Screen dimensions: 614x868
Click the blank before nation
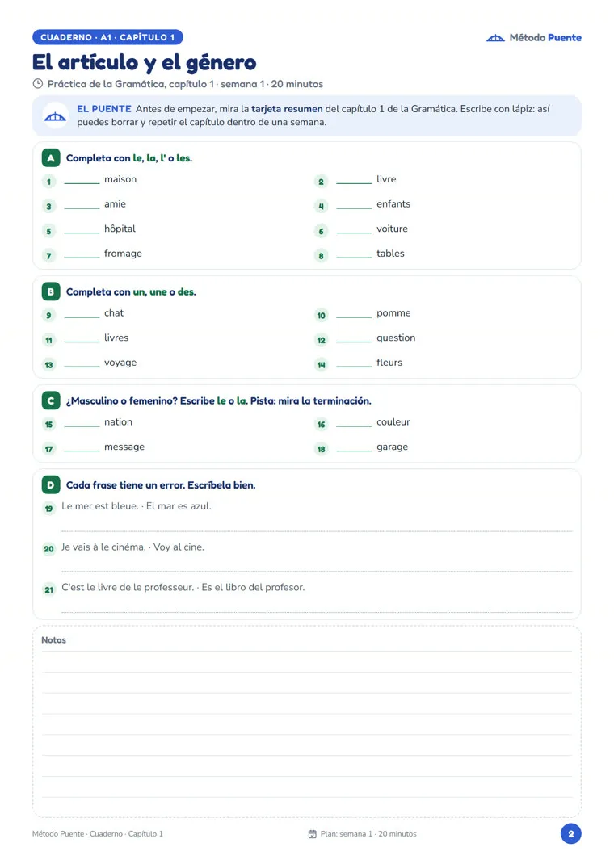[x=82, y=423]
